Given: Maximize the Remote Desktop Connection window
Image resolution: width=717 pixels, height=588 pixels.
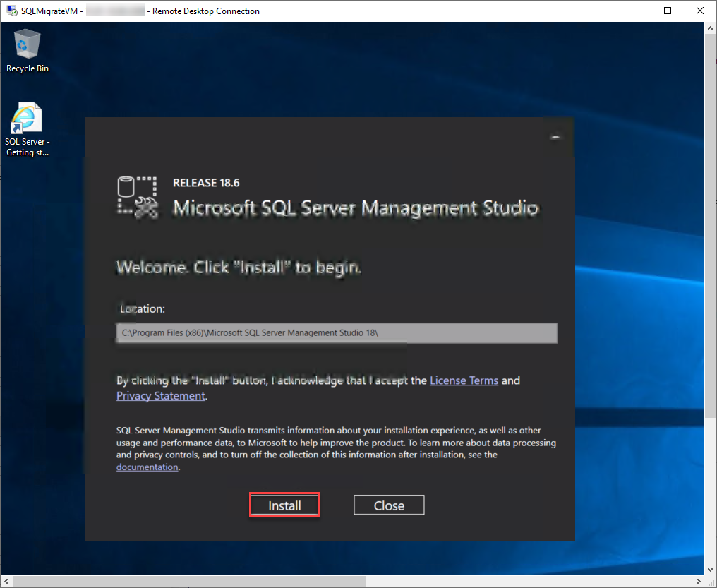Looking at the screenshot, I should pyautogui.click(x=666, y=11).
